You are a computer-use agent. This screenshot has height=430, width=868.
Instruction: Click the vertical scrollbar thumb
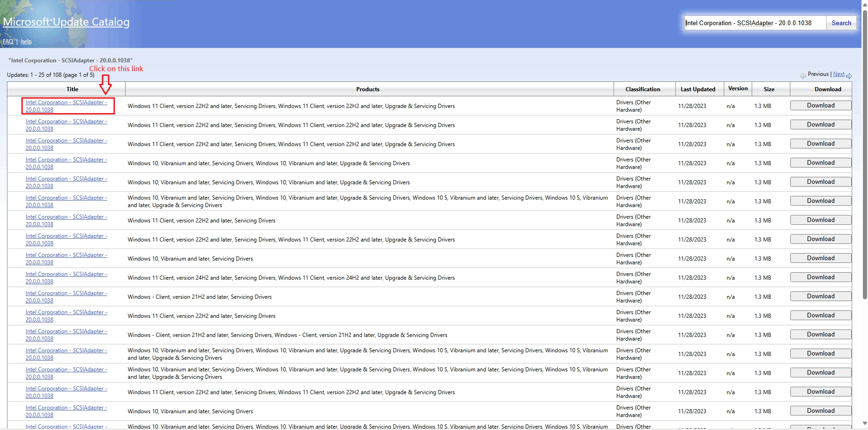click(865, 154)
